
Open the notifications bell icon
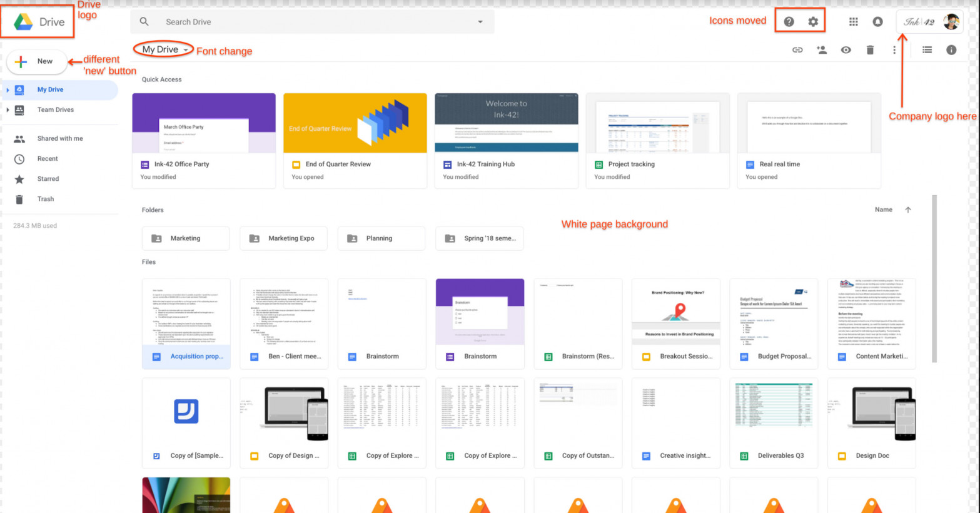pos(877,22)
